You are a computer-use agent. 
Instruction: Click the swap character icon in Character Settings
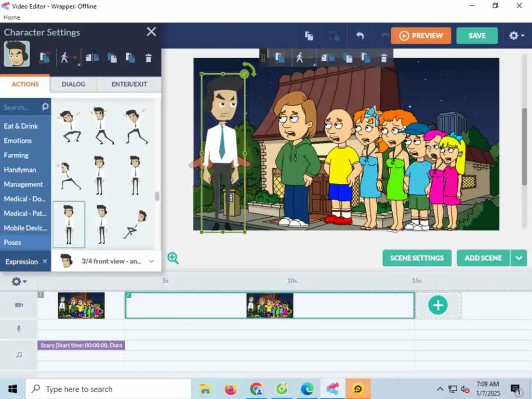pos(45,58)
